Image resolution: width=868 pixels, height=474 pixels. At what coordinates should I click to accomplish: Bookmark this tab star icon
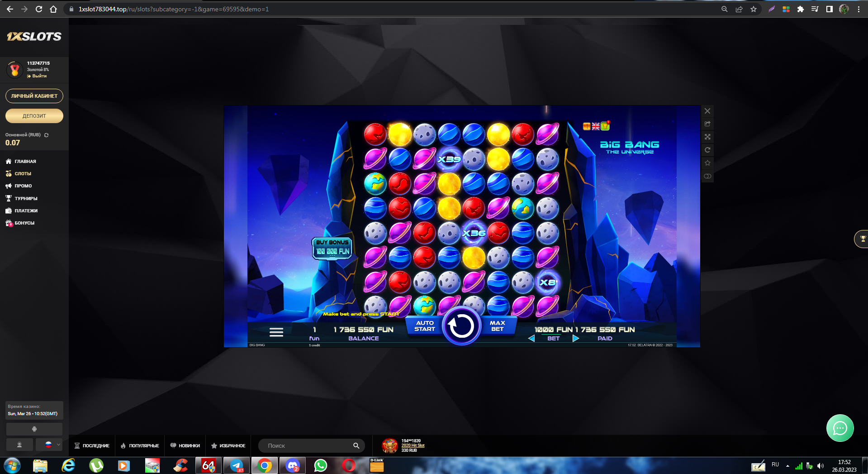coord(753,9)
